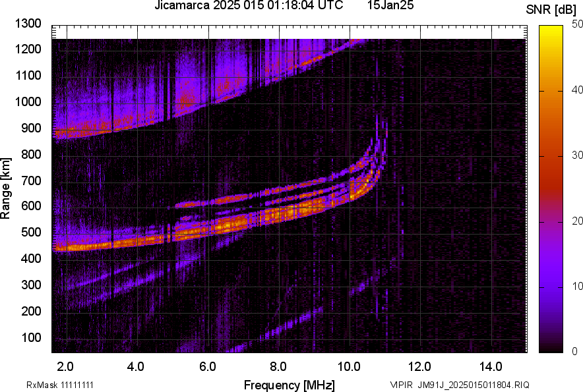Click range tick label 200
This screenshot has height=392, width=583.
pos(31,311)
